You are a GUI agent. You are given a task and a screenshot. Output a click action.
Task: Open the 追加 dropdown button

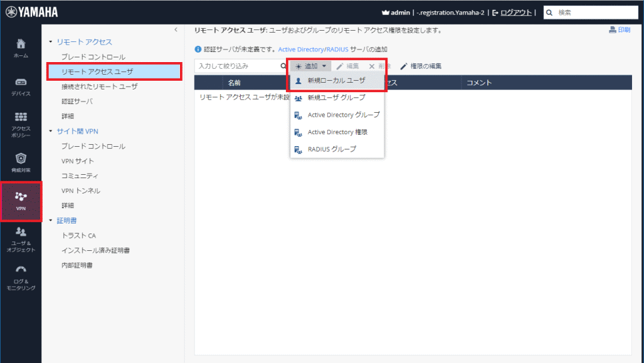pyautogui.click(x=310, y=66)
